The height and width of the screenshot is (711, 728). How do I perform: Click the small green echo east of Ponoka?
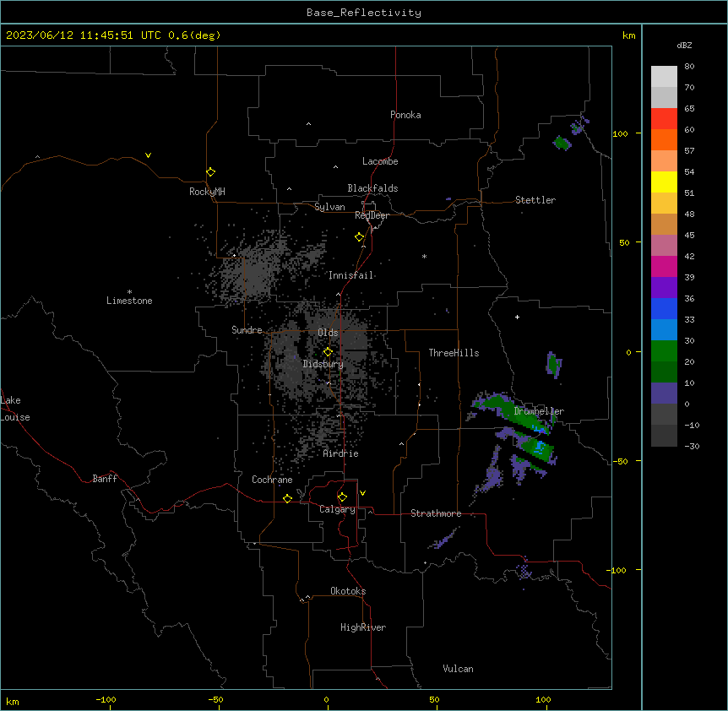562,143
